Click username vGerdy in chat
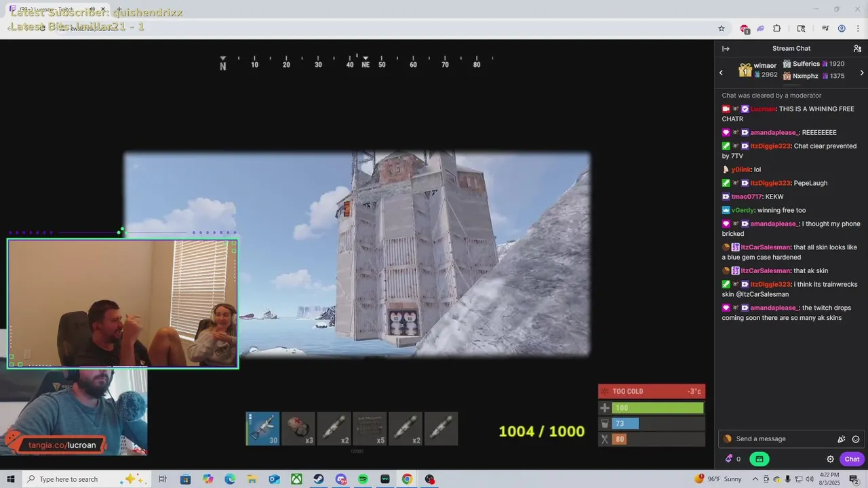The width and height of the screenshot is (868, 488). point(743,210)
